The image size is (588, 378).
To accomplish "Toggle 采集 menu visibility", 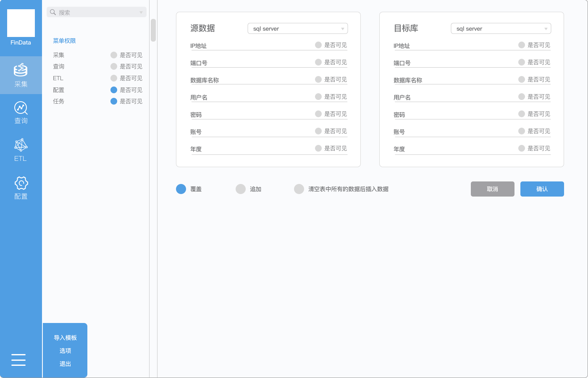I will coord(114,55).
